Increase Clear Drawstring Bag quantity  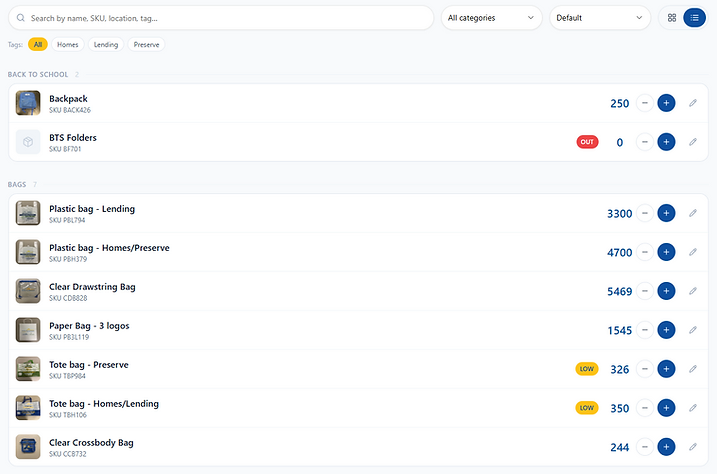pos(666,291)
